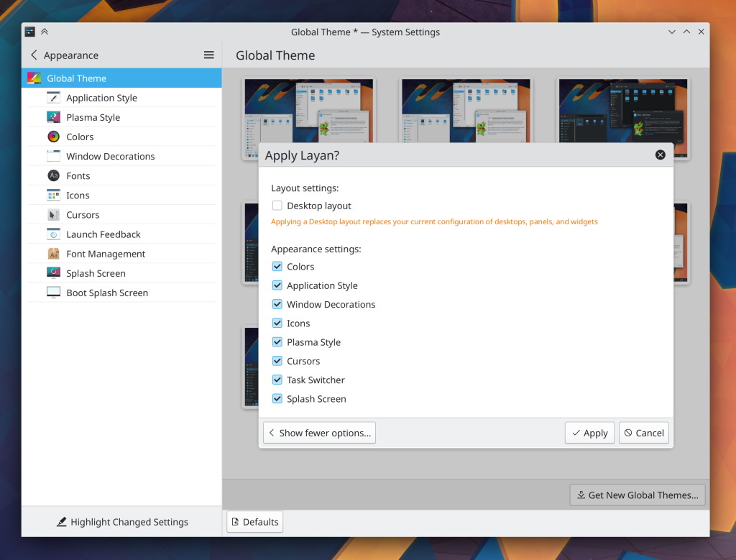Apply the Layan theme
The height and width of the screenshot is (560, 736).
(x=589, y=432)
